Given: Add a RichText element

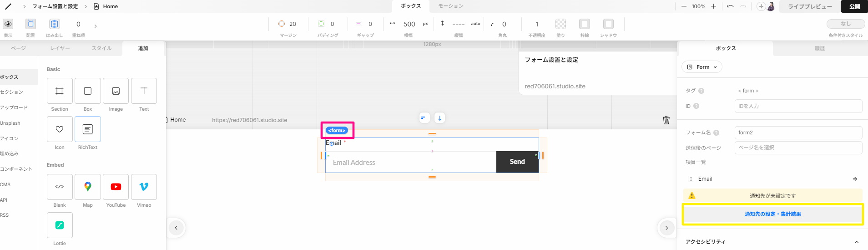Looking at the screenshot, I should point(88,129).
